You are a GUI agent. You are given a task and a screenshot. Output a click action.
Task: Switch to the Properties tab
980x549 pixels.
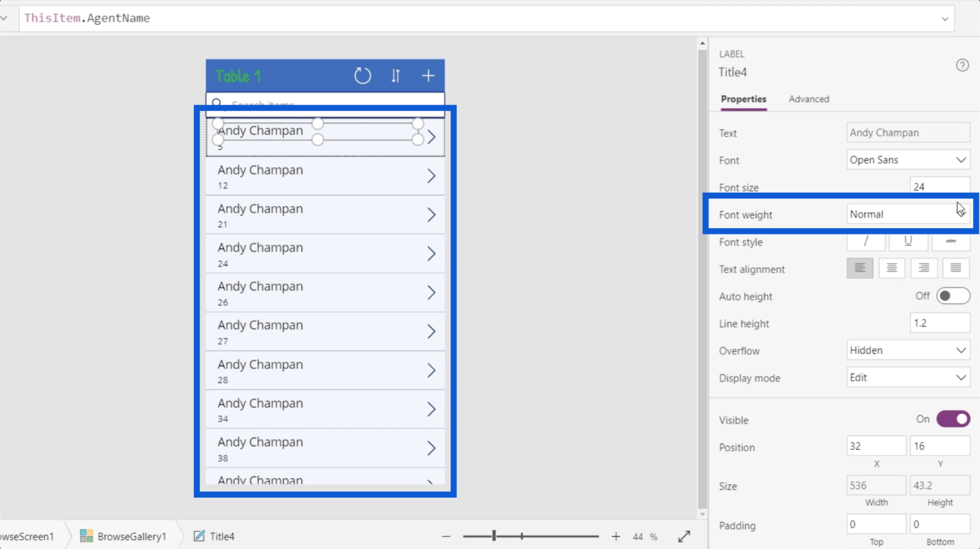tap(743, 99)
